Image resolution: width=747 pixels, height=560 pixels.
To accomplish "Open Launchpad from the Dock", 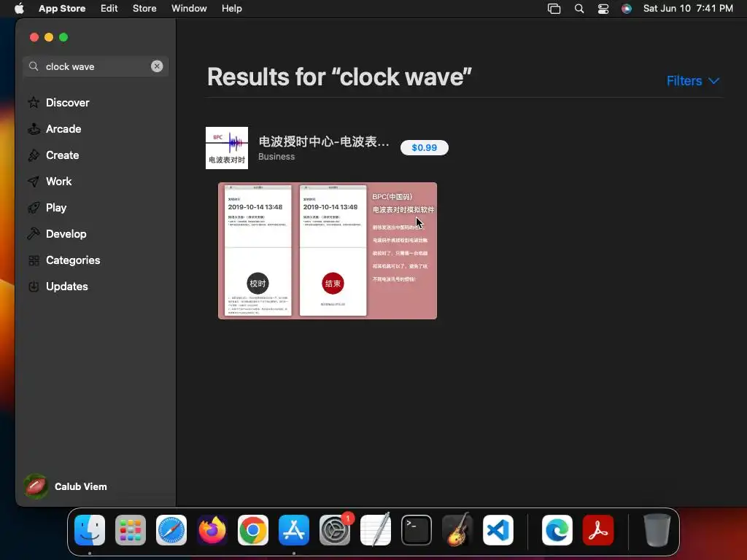I will [x=131, y=530].
